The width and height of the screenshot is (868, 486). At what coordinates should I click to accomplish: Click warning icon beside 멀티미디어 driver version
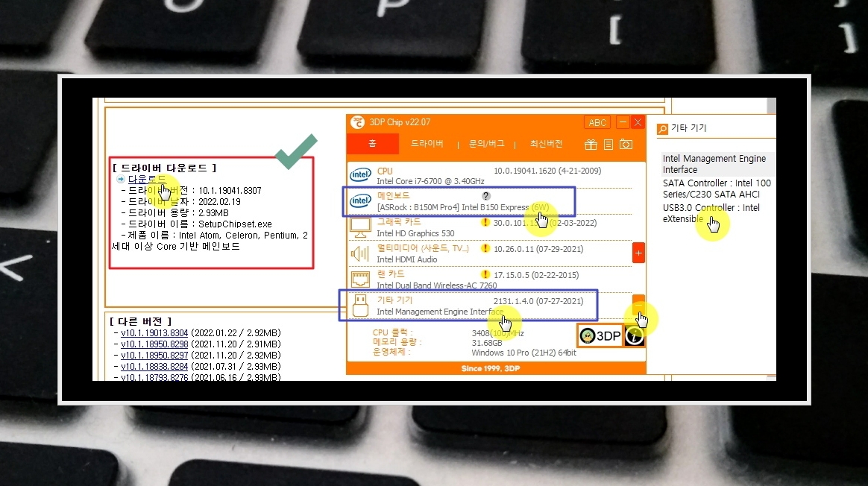click(x=485, y=248)
